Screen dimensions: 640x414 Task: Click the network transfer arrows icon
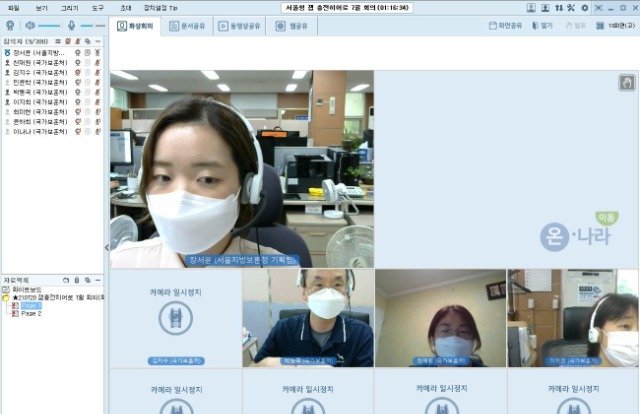point(558,7)
